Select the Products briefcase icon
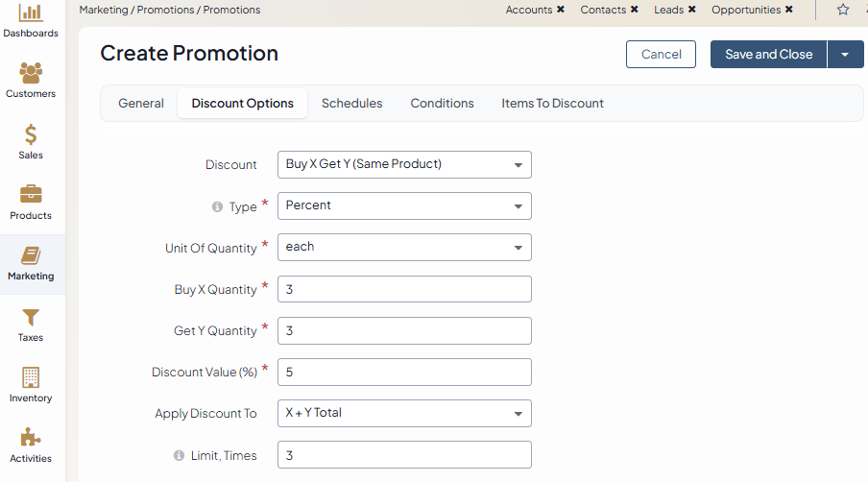The height and width of the screenshot is (482, 868). [x=31, y=195]
